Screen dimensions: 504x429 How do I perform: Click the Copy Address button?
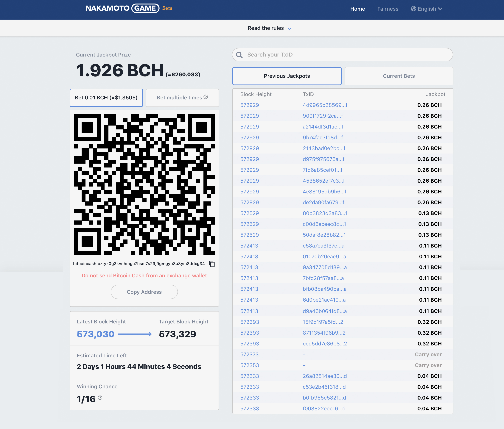pos(144,292)
